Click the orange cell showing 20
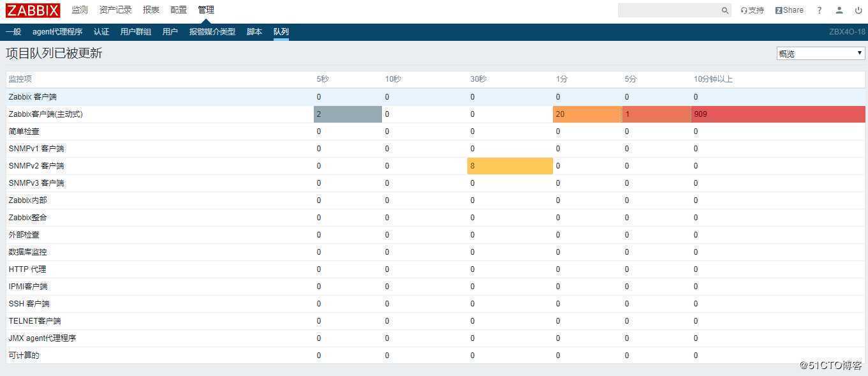 pos(587,114)
